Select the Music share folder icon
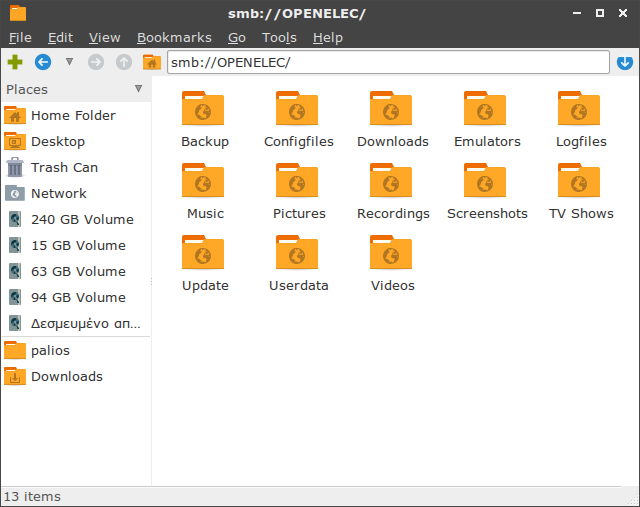The image size is (640, 507). pos(203,180)
